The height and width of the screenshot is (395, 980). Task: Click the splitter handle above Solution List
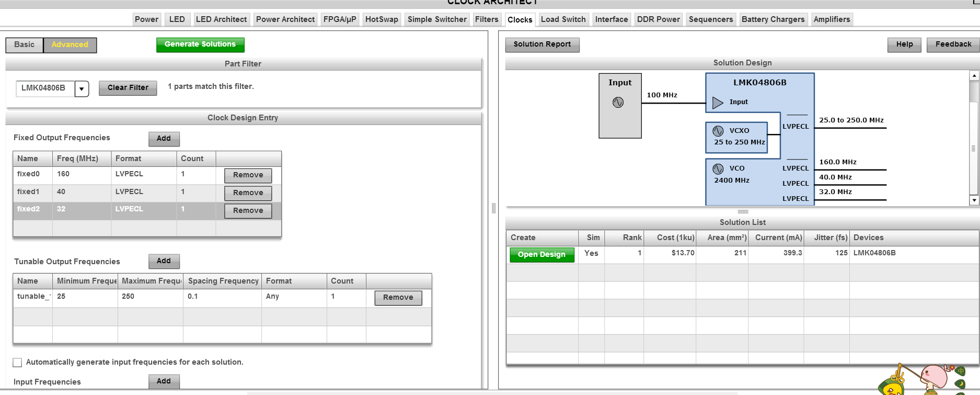[x=743, y=212]
